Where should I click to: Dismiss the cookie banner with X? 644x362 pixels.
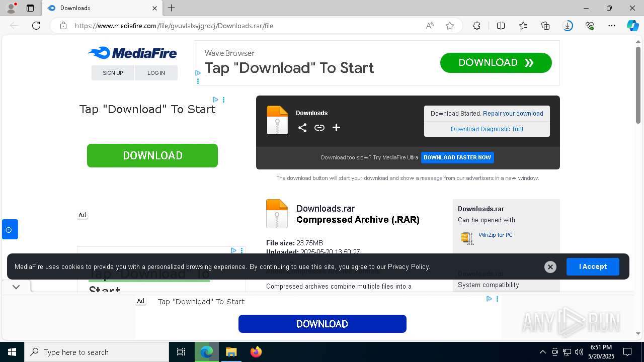coord(550,267)
